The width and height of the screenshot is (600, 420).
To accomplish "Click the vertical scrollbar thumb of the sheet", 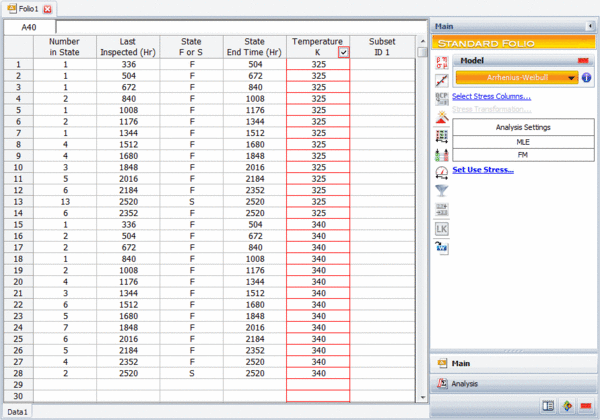I will (x=422, y=52).
